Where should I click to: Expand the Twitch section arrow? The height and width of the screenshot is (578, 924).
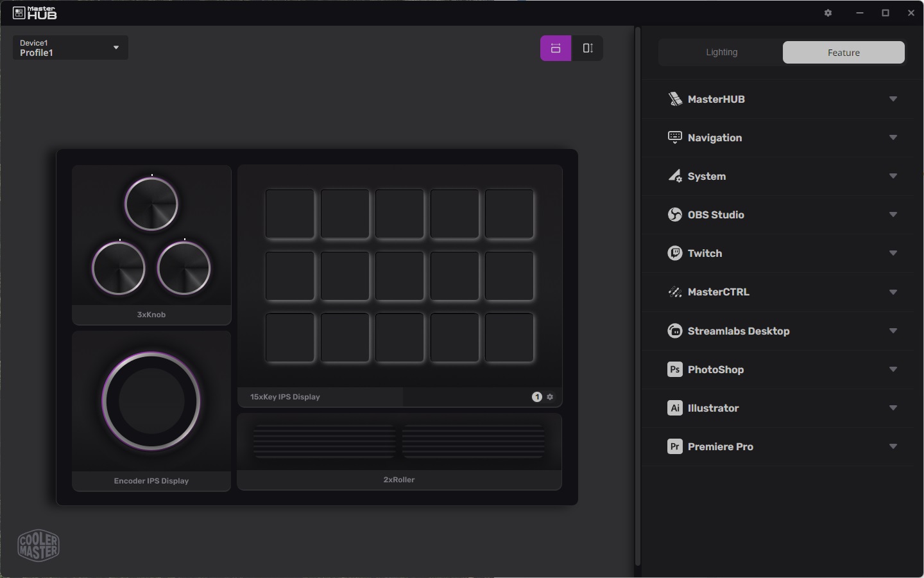[893, 253]
